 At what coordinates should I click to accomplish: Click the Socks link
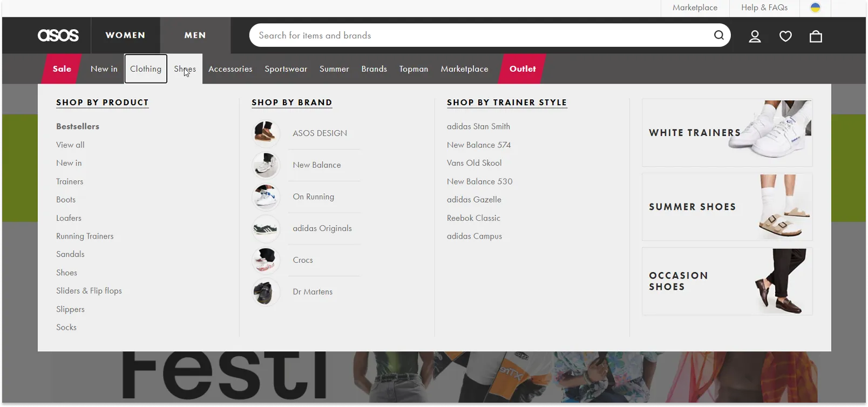66,327
